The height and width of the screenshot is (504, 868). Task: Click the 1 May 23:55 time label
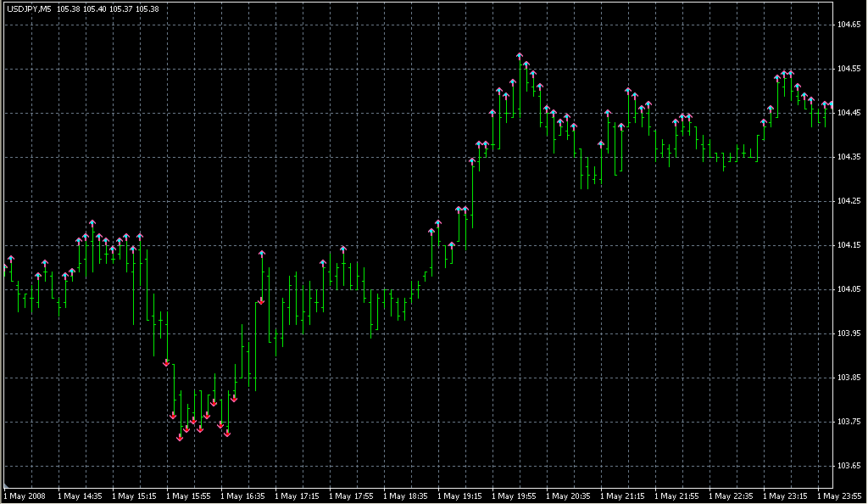click(x=839, y=496)
